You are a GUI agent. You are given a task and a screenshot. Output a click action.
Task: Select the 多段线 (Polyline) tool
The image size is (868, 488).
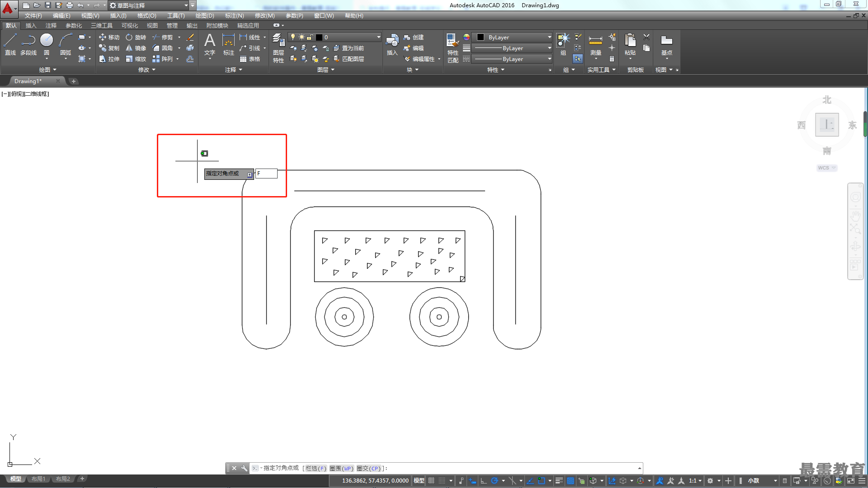(28, 44)
